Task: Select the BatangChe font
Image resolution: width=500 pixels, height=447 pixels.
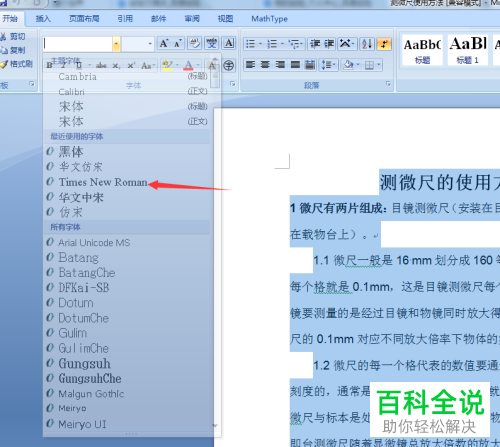Action: 127,273
